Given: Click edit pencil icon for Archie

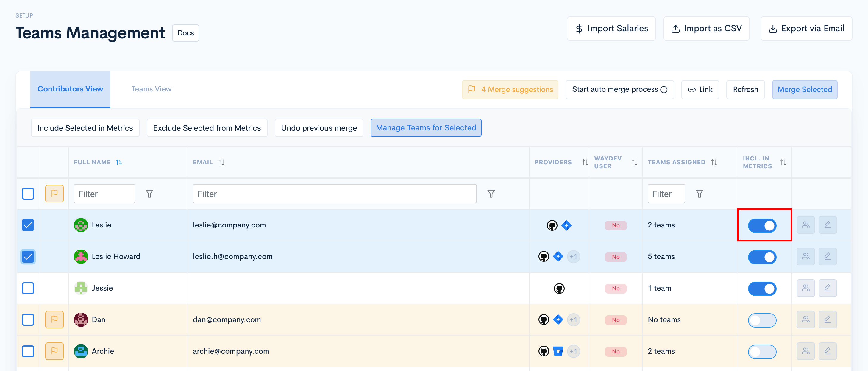Looking at the screenshot, I should (x=827, y=351).
